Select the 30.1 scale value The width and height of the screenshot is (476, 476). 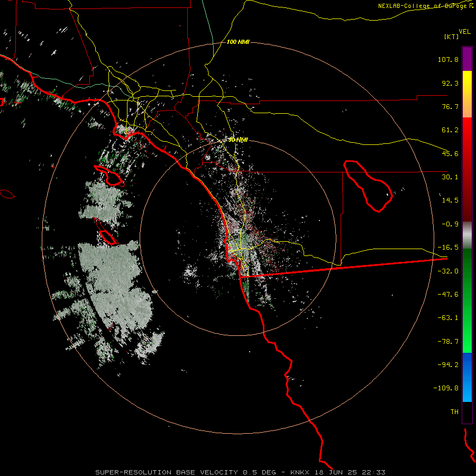[450, 177]
